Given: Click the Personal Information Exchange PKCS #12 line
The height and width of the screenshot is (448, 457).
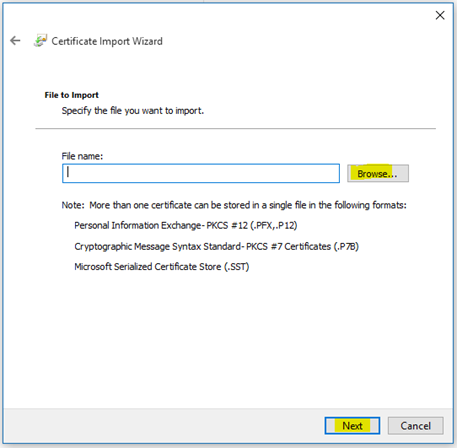Looking at the screenshot, I should click(186, 226).
